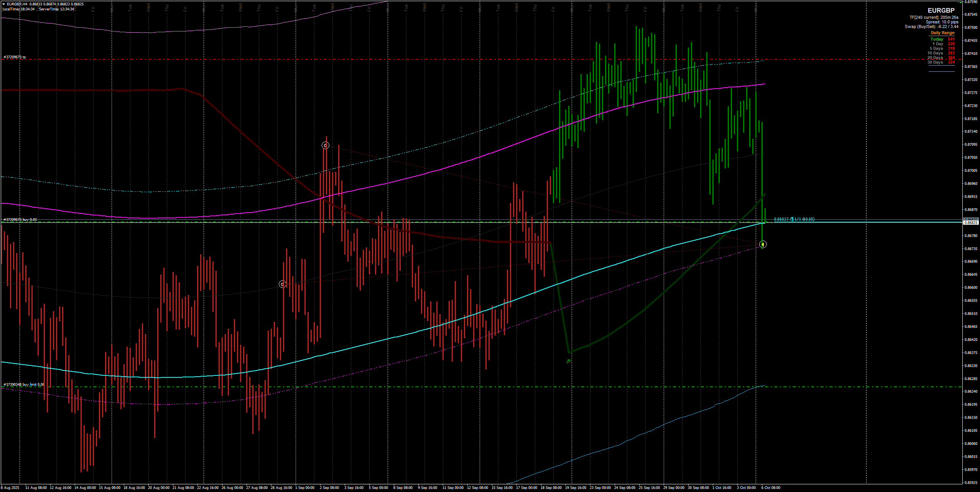980x492 pixels.
Task: Click the yellow arrow circle marker
Action: (763, 244)
